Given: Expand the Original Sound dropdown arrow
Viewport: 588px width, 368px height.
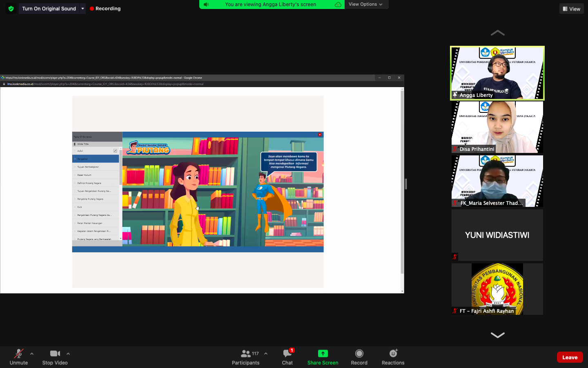Looking at the screenshot, I should [x=83, y=8].
